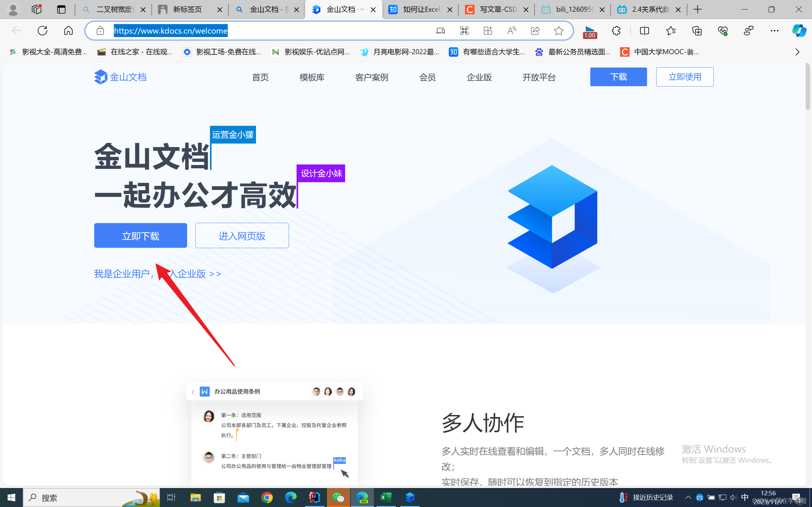Click the 立即下载 button
The image size is (812, 507).
click(x=140, y=236)
